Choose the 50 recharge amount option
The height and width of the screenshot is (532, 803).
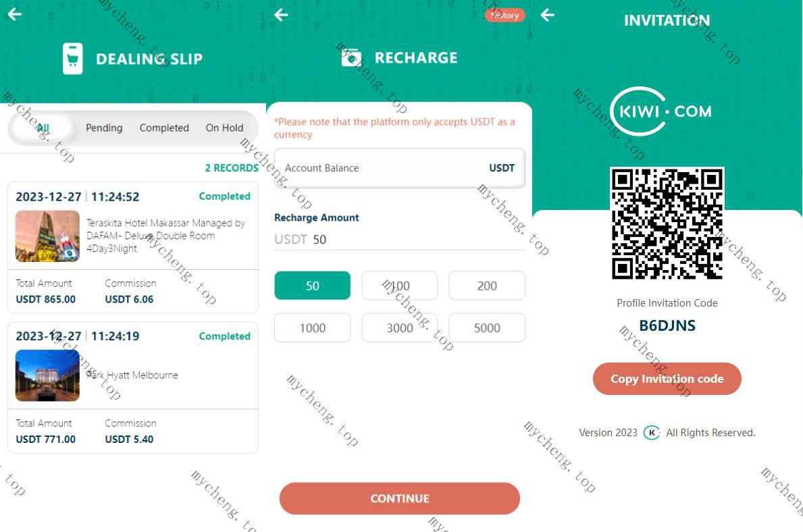point(313,286)
